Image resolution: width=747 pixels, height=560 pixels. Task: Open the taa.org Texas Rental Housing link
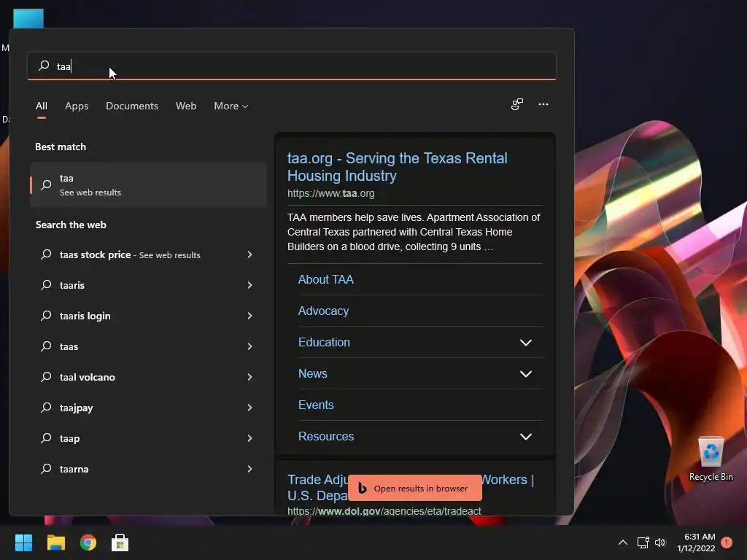pos(398,167)
